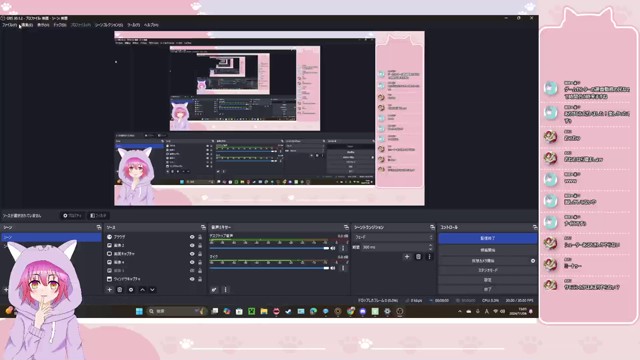Move selected source down with the arrow

pyautogui.click(x=153, y=290)
